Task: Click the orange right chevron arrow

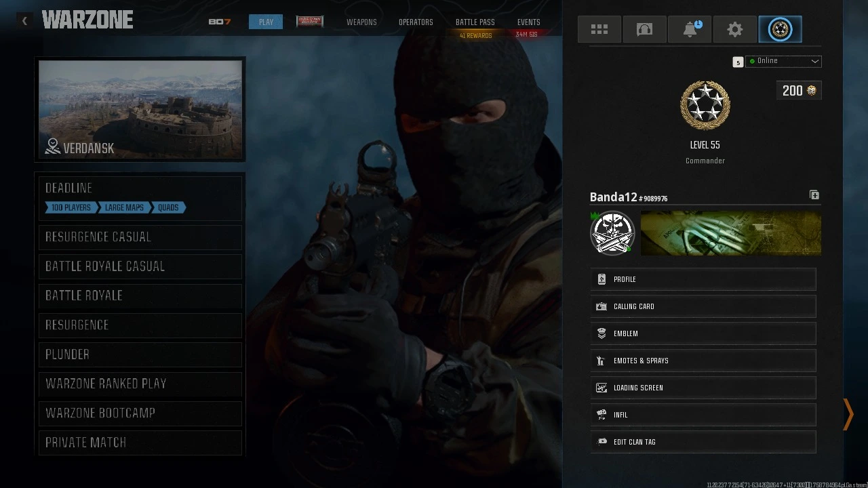Action: click(x=848, y=414)
